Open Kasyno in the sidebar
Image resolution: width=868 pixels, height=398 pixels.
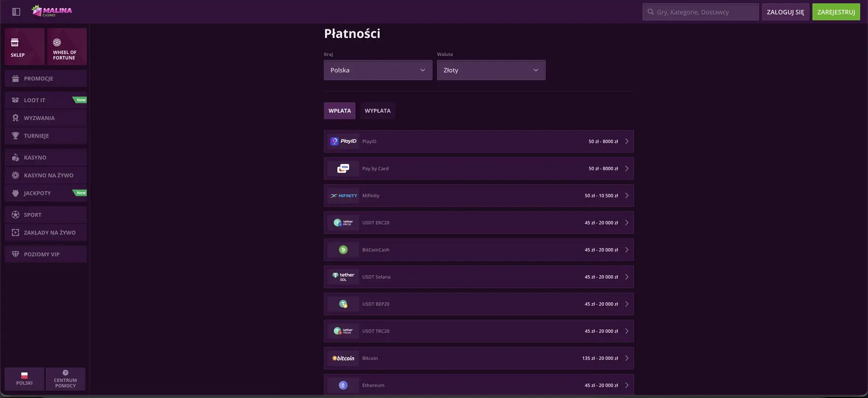point(46,158)
